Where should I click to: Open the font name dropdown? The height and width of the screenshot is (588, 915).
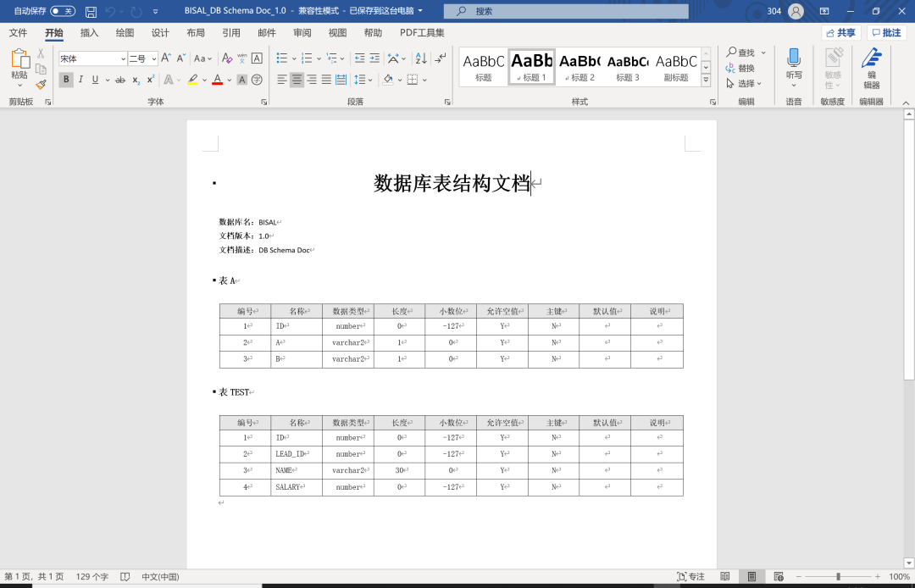[x=124, y=58]
